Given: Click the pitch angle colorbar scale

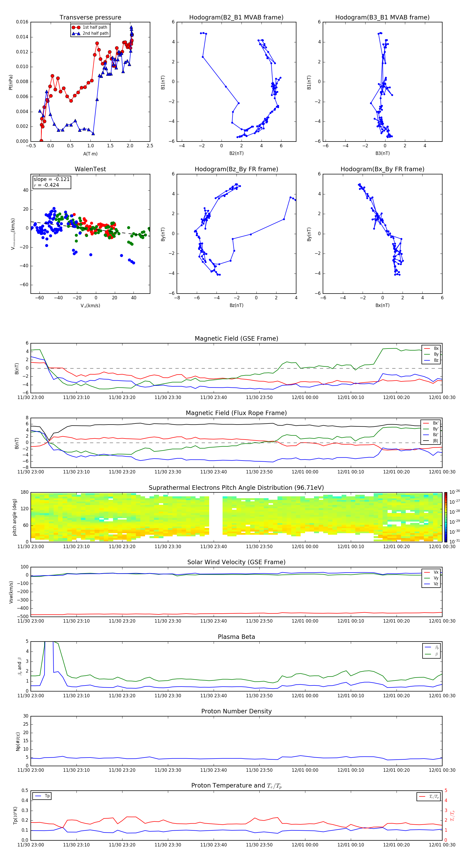Looking at the screenshot, I should pyautogui.click(x=446, y=517).
